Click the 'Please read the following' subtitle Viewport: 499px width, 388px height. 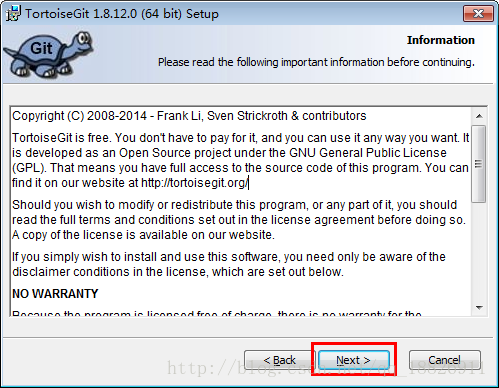316,62
